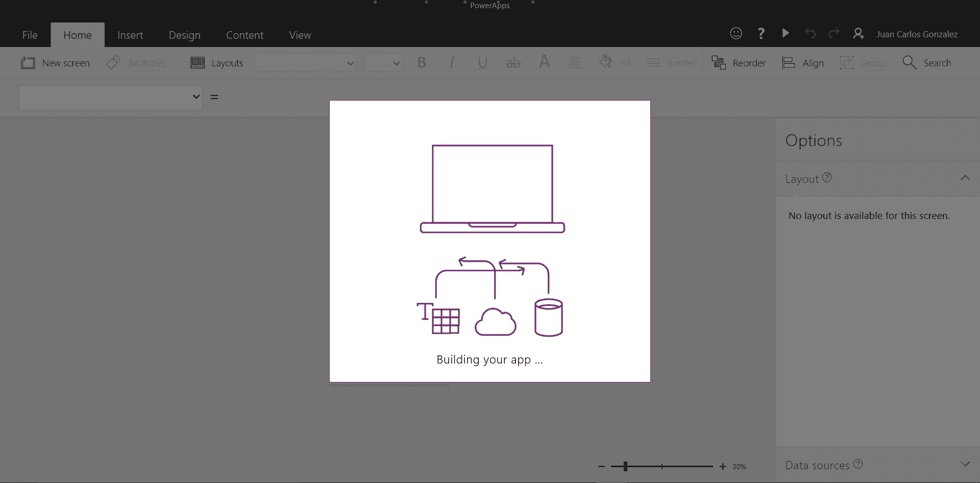This screenshot has width=980, height=483.
Task: Open the File menu tab
Action: coord(30,35)
